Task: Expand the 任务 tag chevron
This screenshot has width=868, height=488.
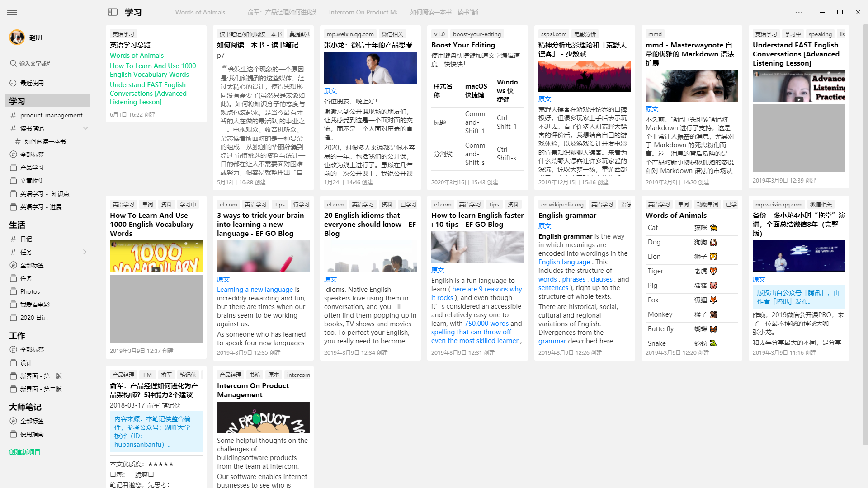Action: pos(85,252)
